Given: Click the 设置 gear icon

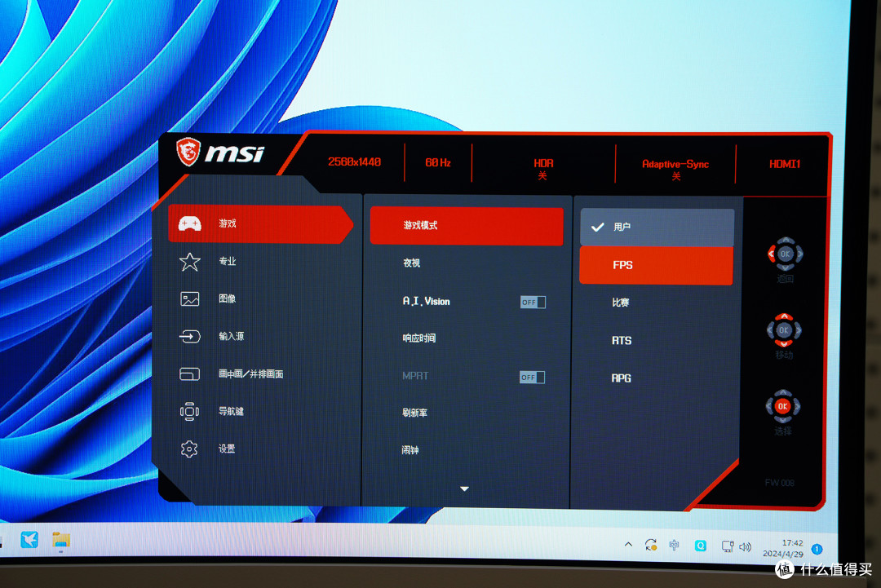Looking at the screenshot, I should click(x=189, y=449).
